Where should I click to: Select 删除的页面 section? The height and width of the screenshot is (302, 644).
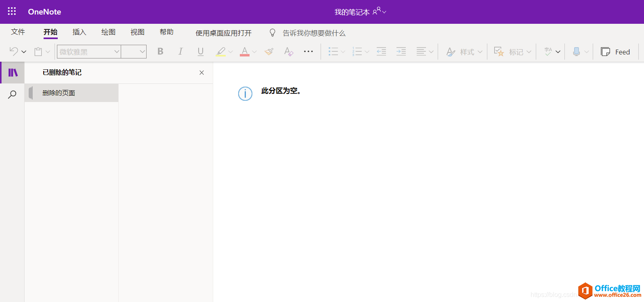point(71,93)
